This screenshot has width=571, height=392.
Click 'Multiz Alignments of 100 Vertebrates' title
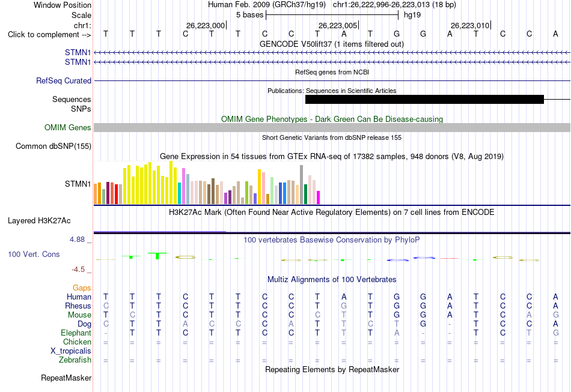coord(332,279)
